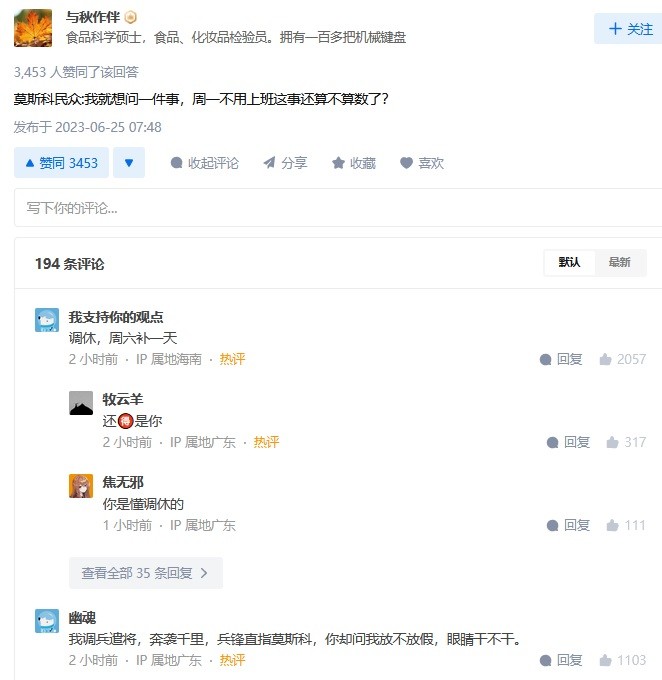The height and width of the screenshot is (680, 662).
Task: Bookmark the answer with 收藏 star
Action: pyautogui.click(x=354, y=163)
